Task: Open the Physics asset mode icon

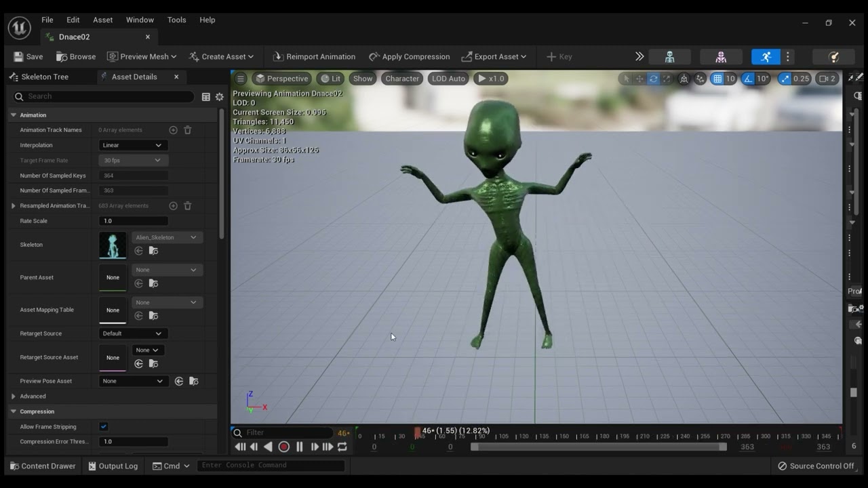Action: tap(835, 57)
